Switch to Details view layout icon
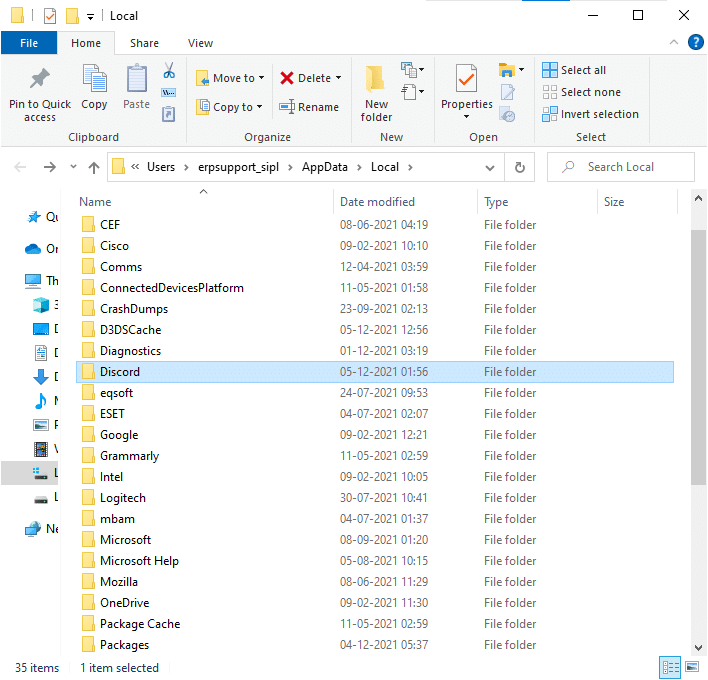Viewport: 708px width, 680px height. [x=670, y=668]
